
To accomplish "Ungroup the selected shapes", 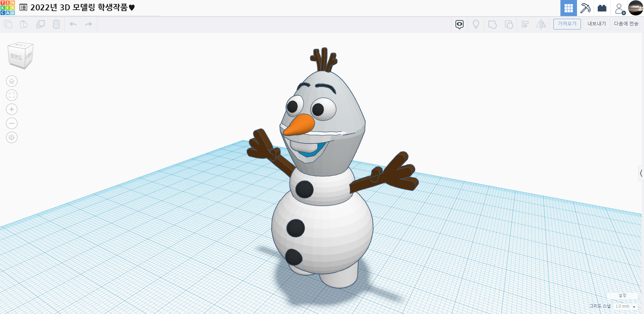I will click(509, 24).
